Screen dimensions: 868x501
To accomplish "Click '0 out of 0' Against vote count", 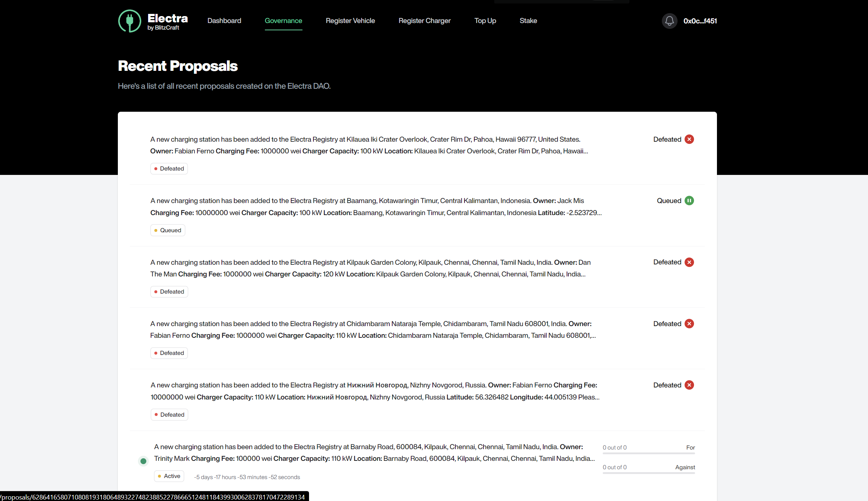I will tap(614, 467).
